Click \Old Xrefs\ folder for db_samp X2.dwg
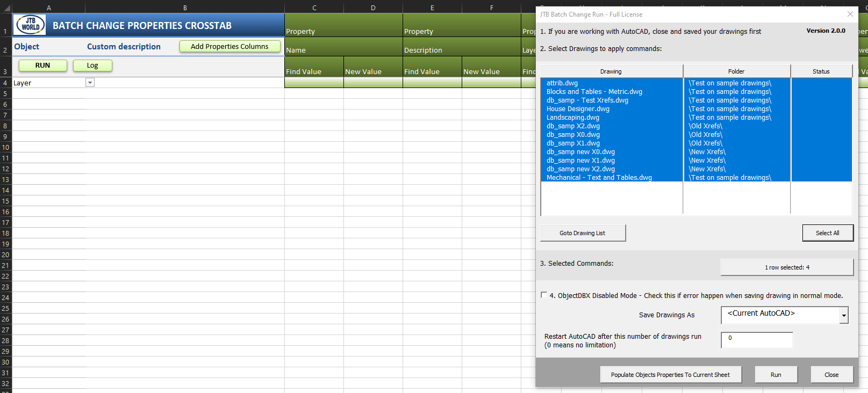Screen dimensions: 868x393 [706, 126]
